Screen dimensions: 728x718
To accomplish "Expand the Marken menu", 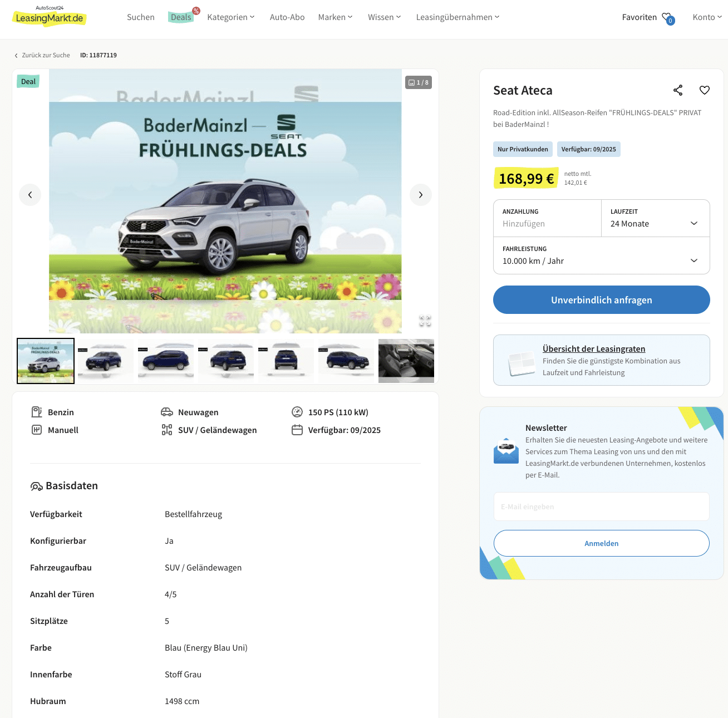I will (336, 17).
